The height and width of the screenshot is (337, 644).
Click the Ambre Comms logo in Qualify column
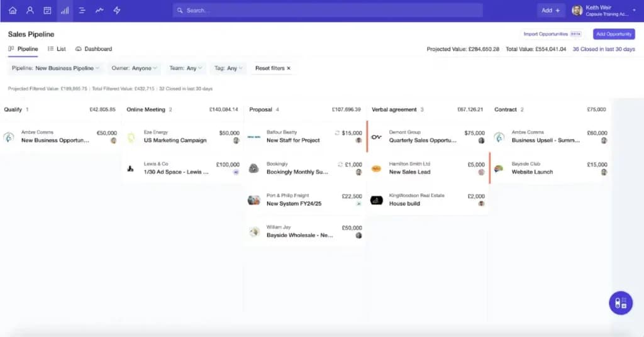pyautogui.click(x=9, y=136)
